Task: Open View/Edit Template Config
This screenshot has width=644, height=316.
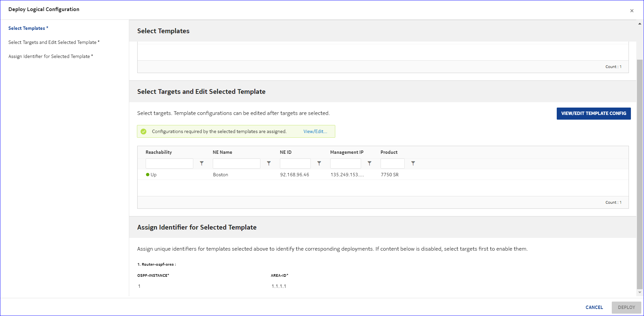Action: [x=593, y=114]
